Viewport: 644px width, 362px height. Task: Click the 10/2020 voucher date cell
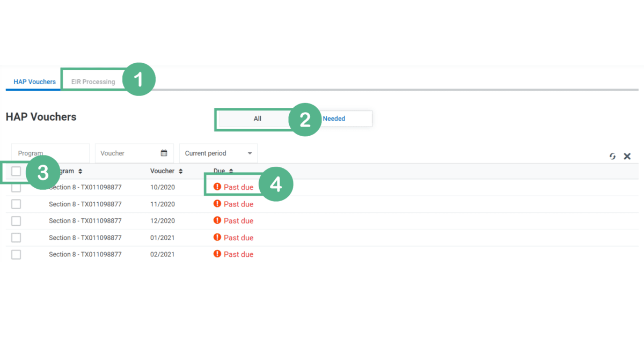pos(163,187)
